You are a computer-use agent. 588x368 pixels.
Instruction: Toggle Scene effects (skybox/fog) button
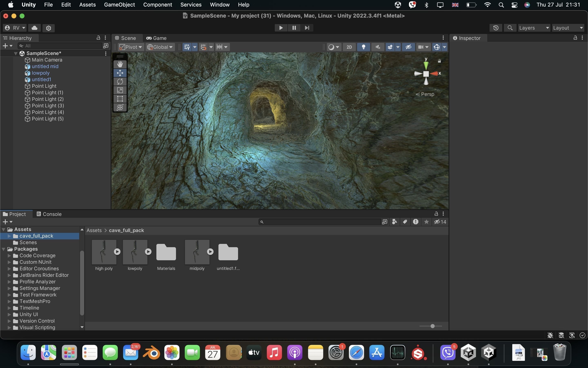[x=390, y=47]
